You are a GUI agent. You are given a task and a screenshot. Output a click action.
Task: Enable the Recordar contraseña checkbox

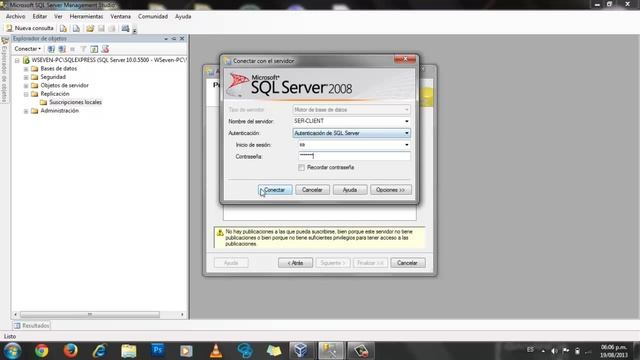(301, 168)
